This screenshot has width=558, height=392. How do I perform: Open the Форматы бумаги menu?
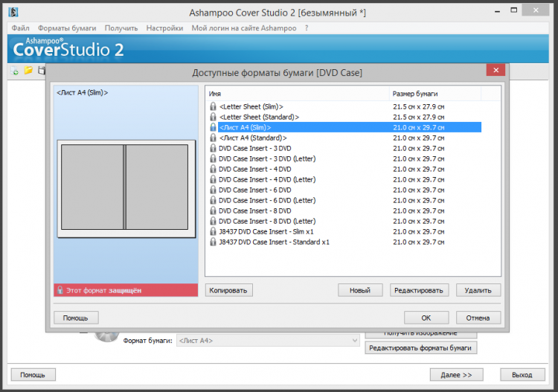click(x=67, y=28)
